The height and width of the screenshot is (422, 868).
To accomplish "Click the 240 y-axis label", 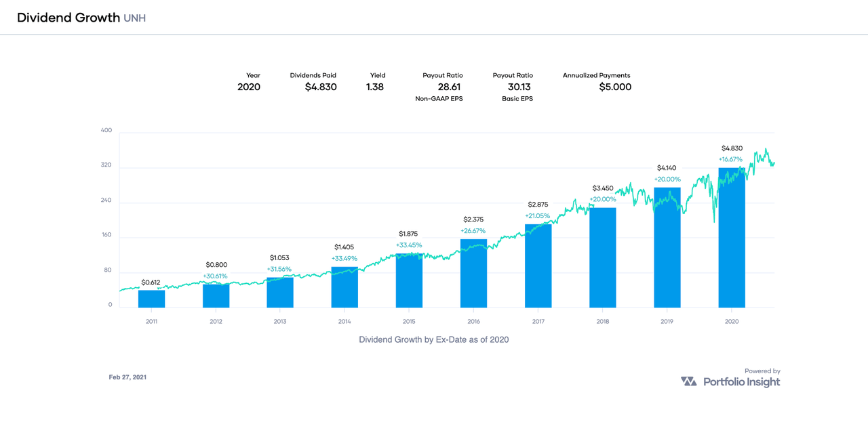I will (x=106, y=201).
